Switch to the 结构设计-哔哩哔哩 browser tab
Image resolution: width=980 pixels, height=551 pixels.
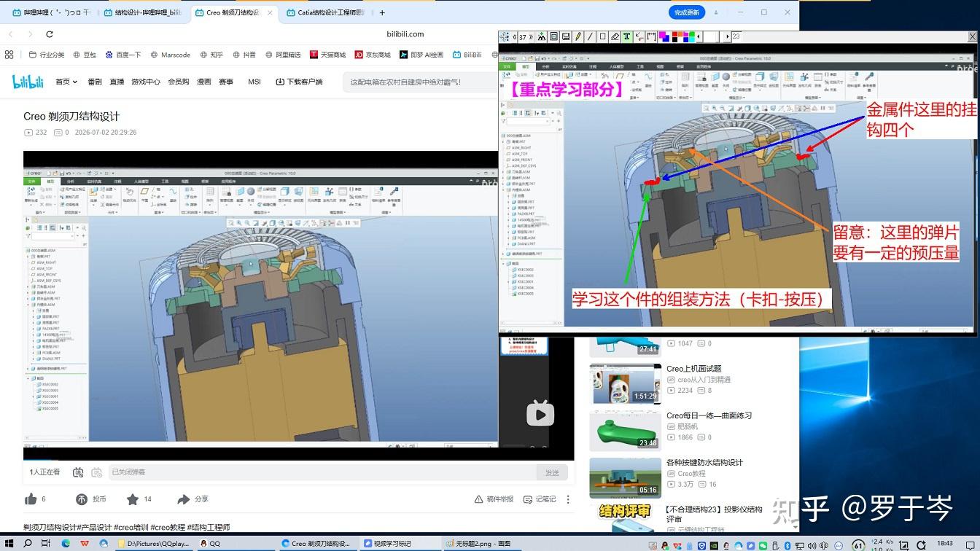(143, 12)
